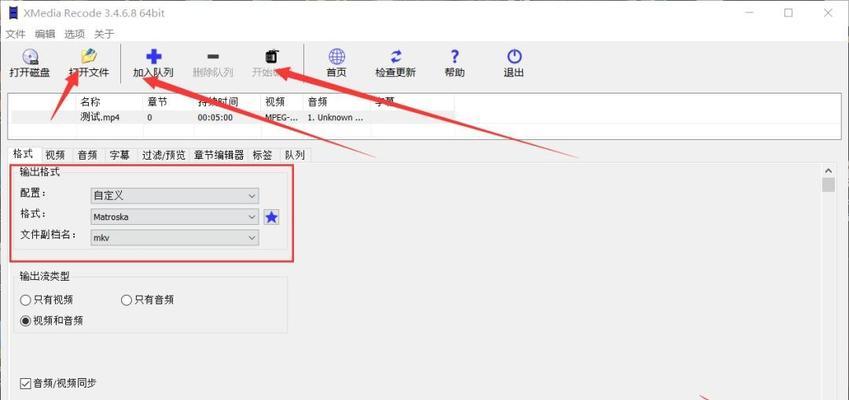Click the vertical scrollbar thumb
This screenshot has width=849, height=400.
(x=828, y=185)
